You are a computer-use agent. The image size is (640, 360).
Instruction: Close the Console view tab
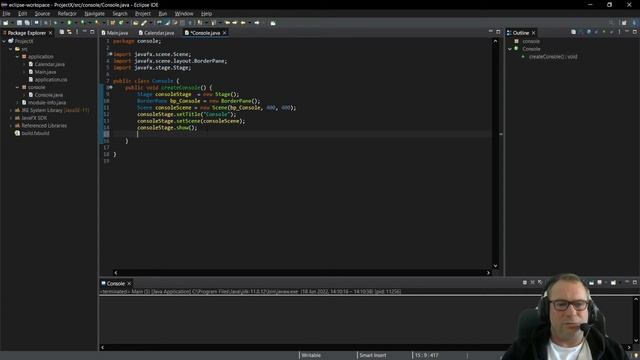pyautogui.click(x=129, y=283)
